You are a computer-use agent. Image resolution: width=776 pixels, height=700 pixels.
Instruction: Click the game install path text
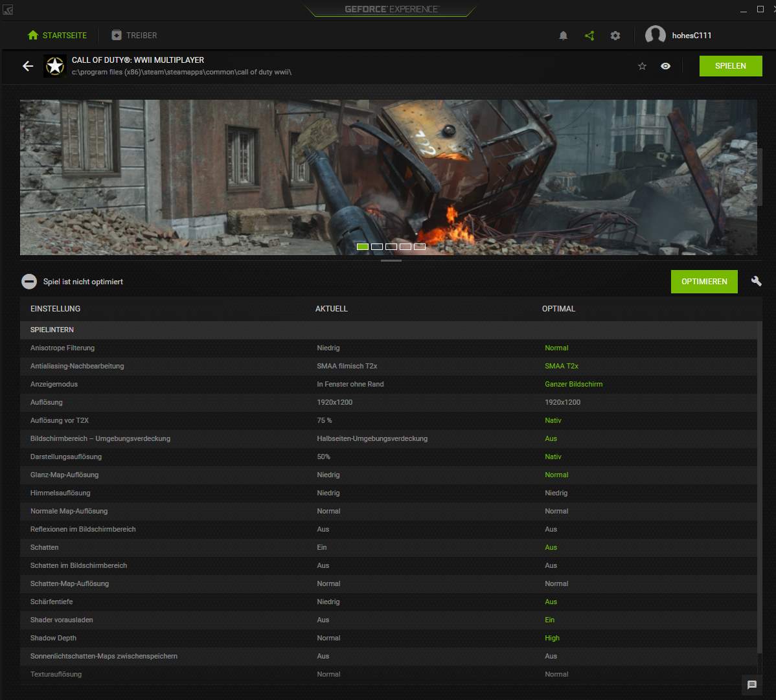(x=181, y=73)
